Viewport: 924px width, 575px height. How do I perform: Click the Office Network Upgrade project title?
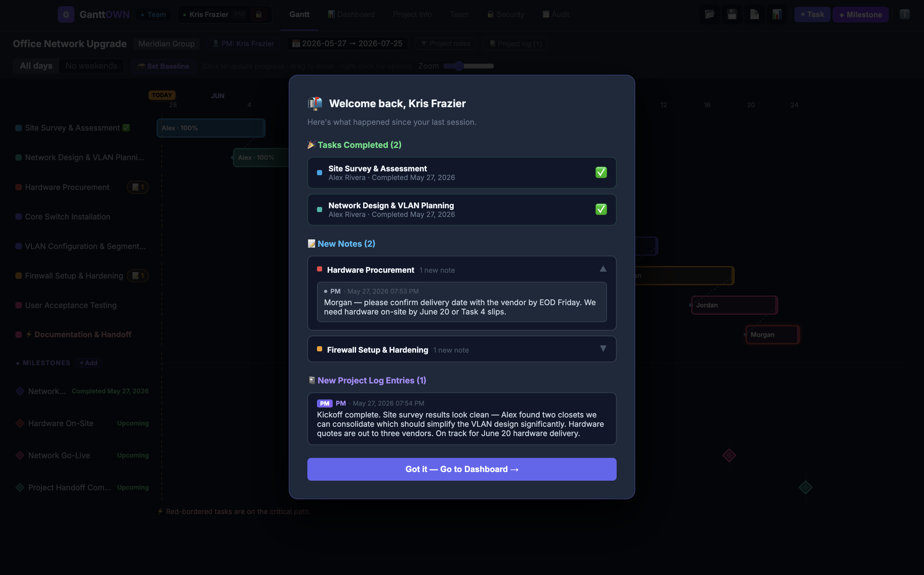click(70, 44)
